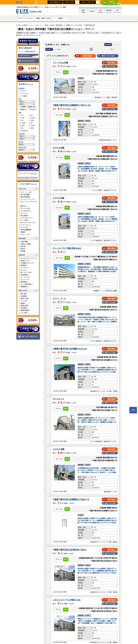The width and height of the screenshot is (138, 644).
Task: Open 保存した条件で探す in top bar
Action: coord(88,2)
